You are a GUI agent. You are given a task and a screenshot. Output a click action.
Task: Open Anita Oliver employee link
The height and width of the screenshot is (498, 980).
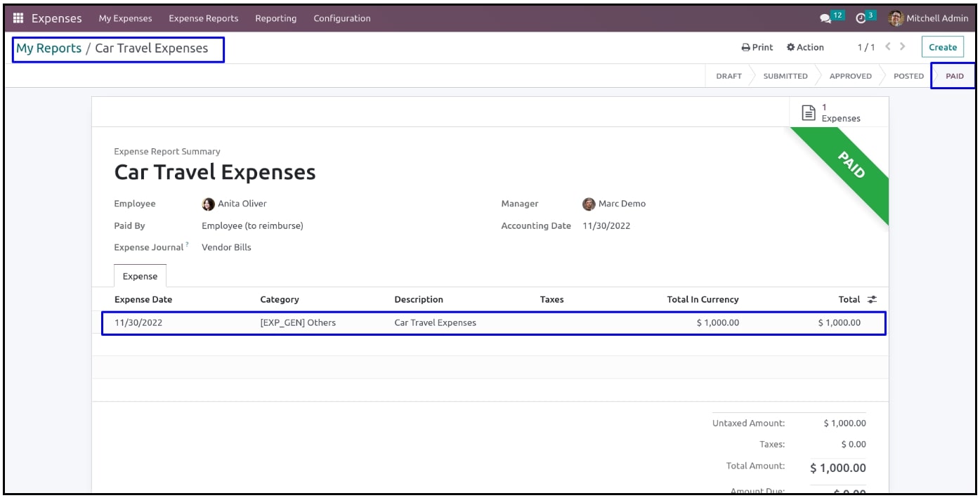pyautogui.click(x=242, y=204)
